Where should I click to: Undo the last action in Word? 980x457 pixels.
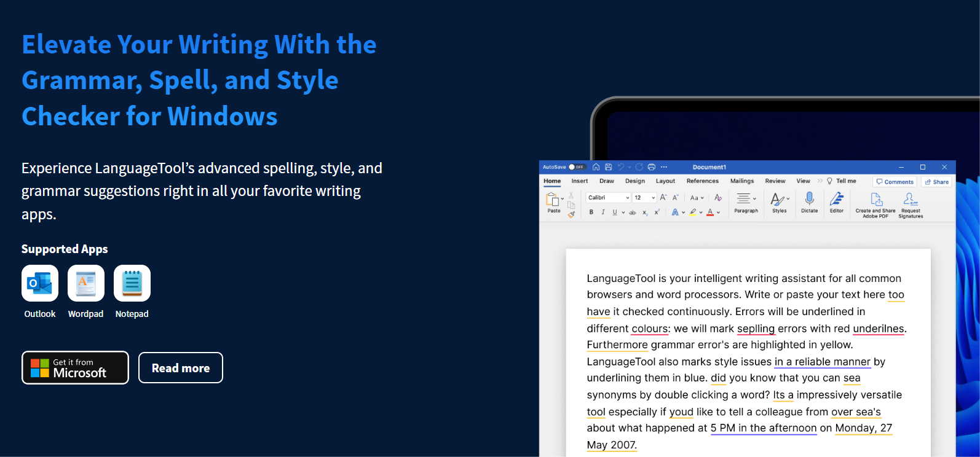[x=620, y=167]
